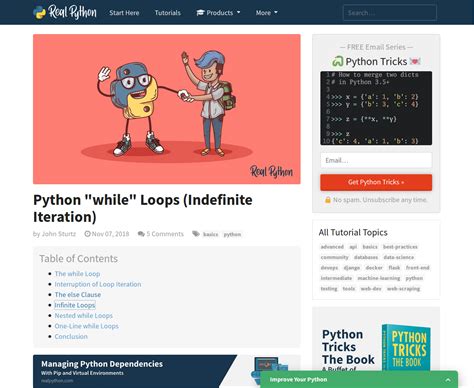
Task: Open author John Sturtz's page
Action: [x=59, y=234]
